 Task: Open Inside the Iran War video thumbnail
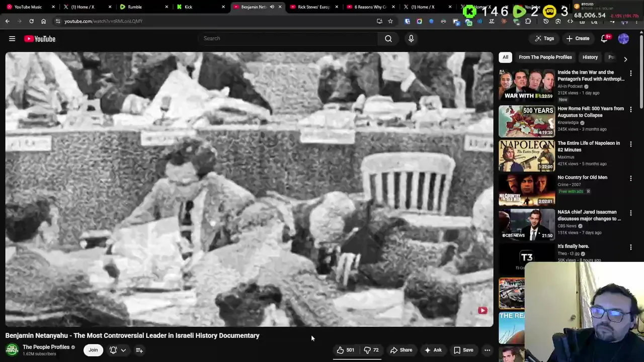pyautogui.click(x=526, y=85)
